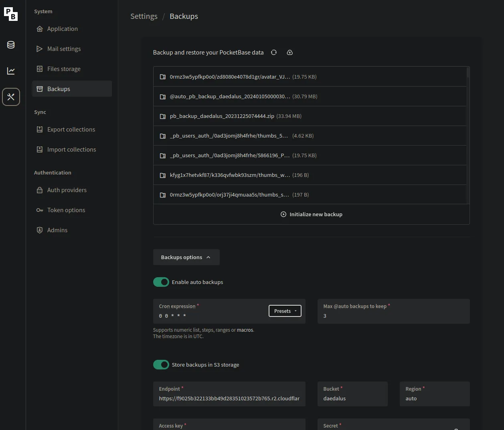504x430 pixels.
Task: Click the Settings tools icon
Action: coord(11,97)
